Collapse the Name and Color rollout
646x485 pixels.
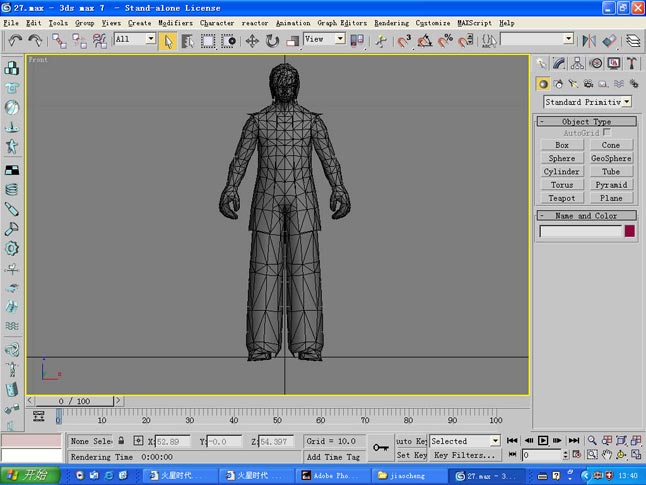pyautogui.click(x=587, y=215)
